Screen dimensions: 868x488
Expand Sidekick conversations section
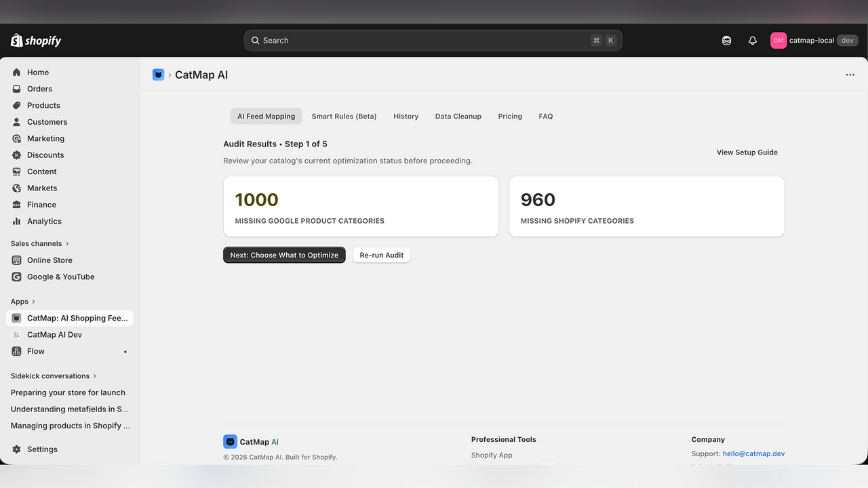point(54,376)
